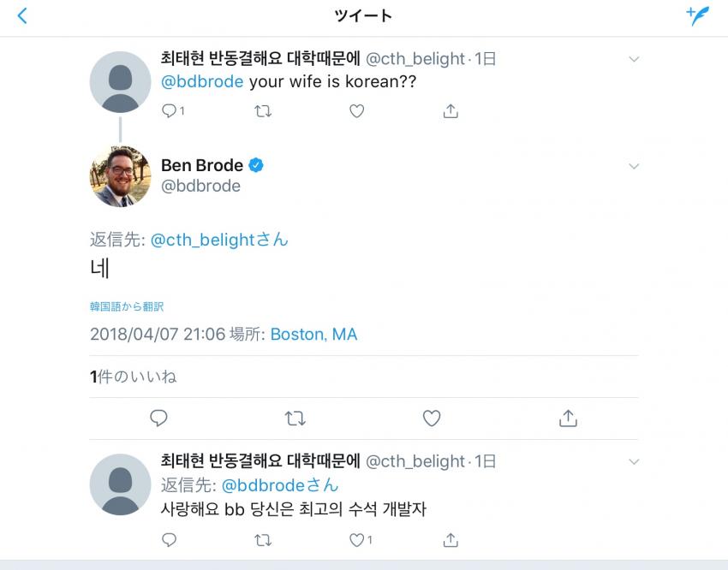Compose a new tweet with the quill icon

(x=698, y=15)
